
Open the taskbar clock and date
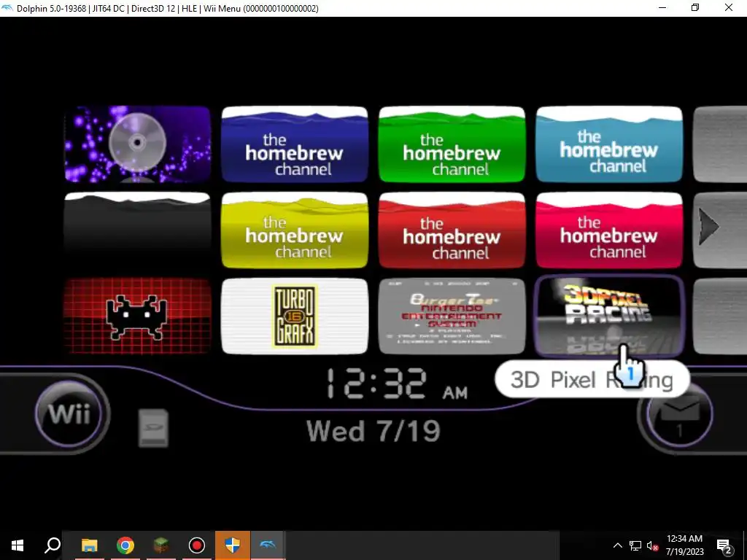[x=684, y=545]
